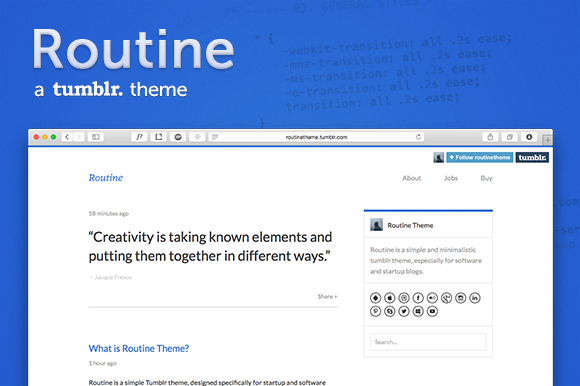The image size is (580, 386).
Task: Click the Search input field
Action: [428, 342]
